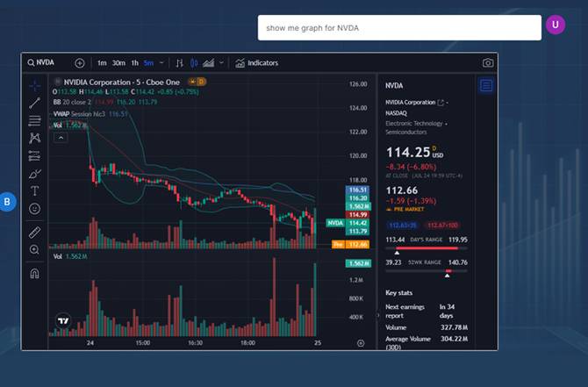The image size is (588, 387).
Task: Collapse the right details panel handle
Action: 378,315
